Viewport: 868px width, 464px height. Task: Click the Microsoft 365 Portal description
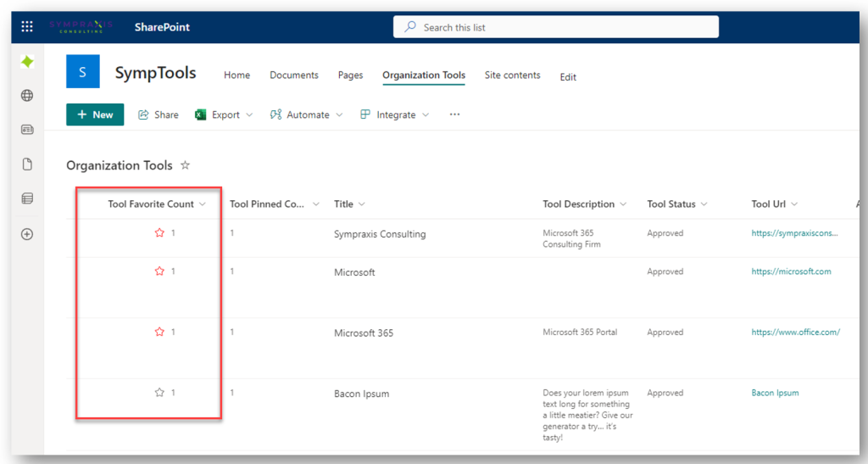580,333
